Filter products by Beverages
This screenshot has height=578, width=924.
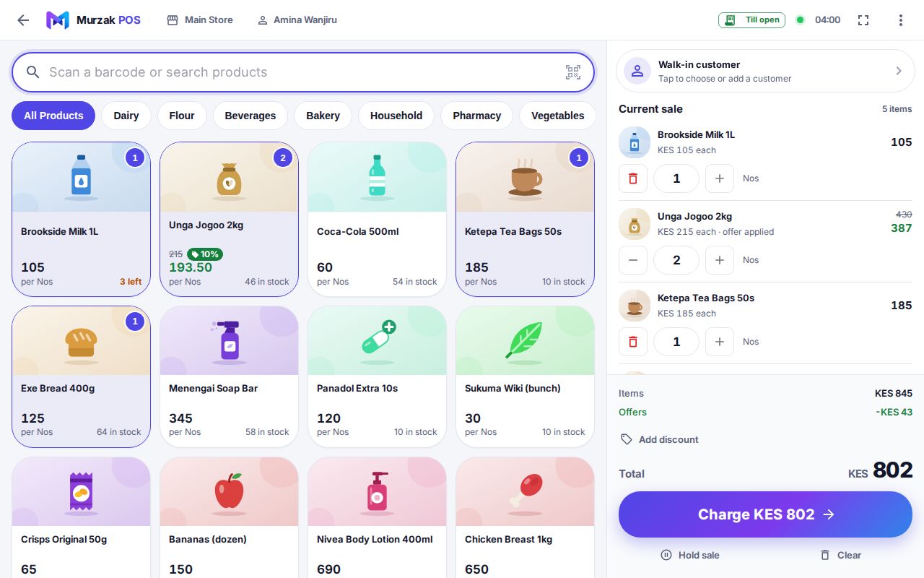tap(250, 116)
